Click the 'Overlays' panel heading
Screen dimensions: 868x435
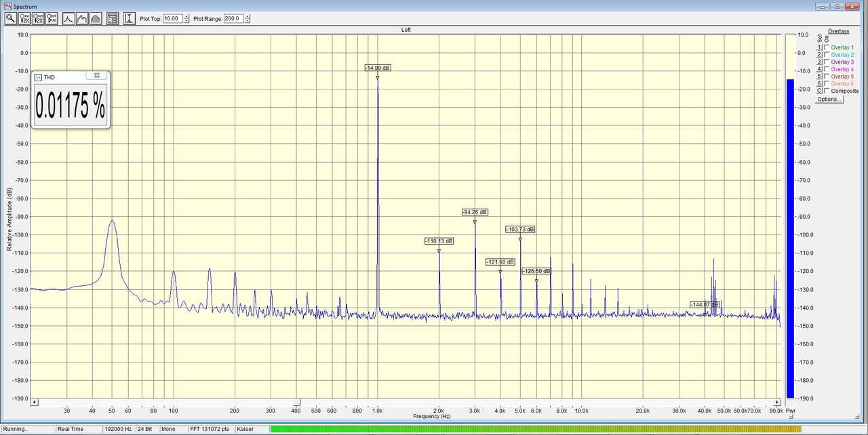click(x=838, y=32)
